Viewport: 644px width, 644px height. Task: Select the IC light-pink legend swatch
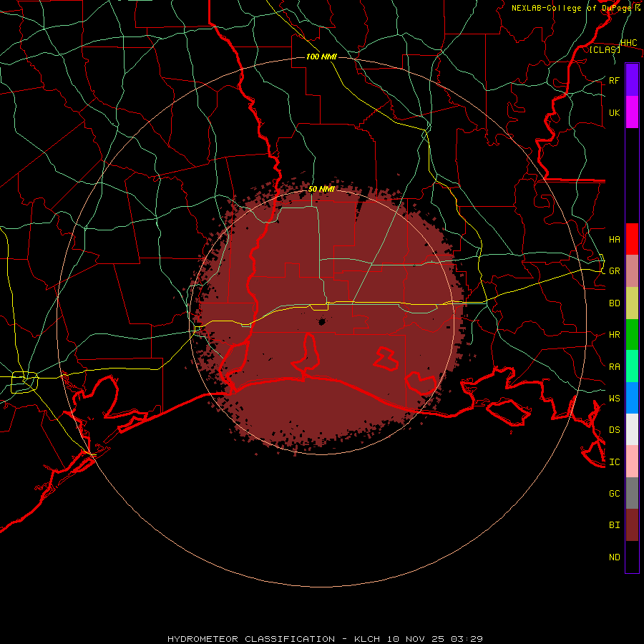(632, 462)
